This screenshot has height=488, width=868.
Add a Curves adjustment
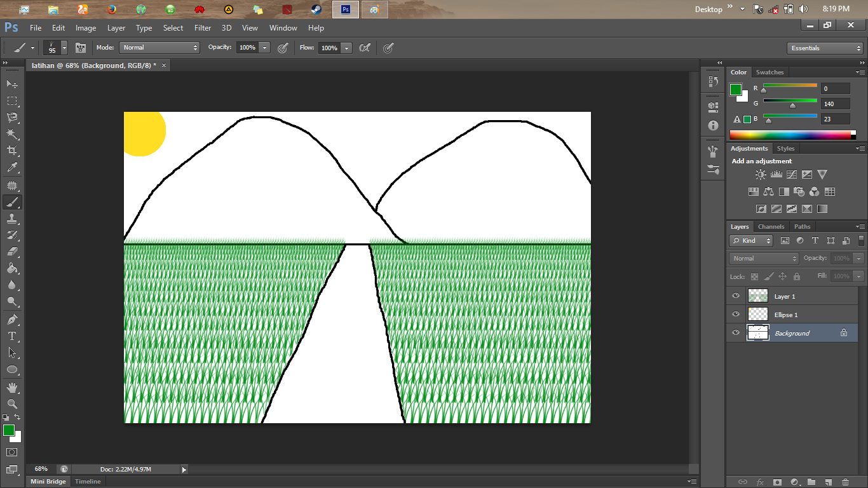point(792,174)
